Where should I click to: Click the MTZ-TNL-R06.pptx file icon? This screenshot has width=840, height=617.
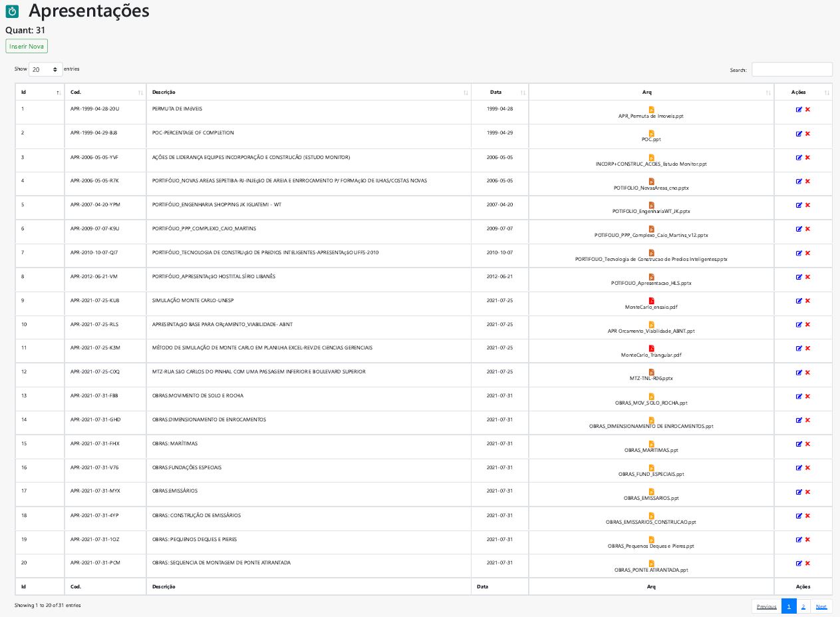tap(651, 372)
